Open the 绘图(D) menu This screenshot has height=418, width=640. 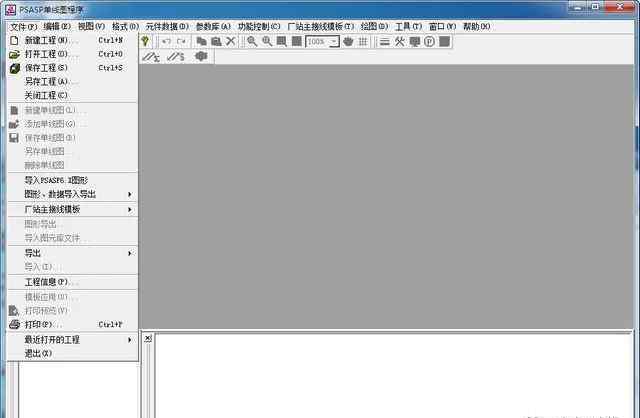(374, 27)
